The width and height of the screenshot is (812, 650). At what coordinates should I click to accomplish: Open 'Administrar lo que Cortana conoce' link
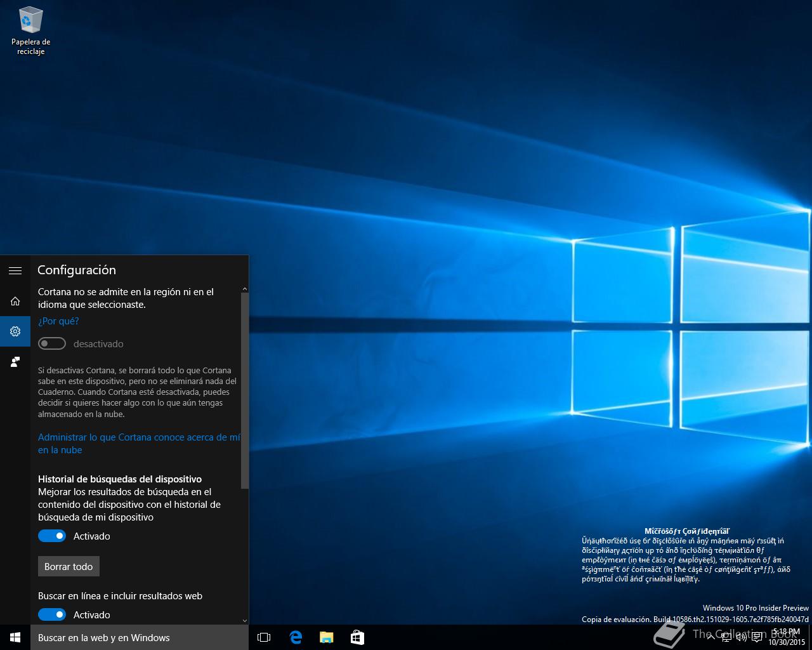139,444
